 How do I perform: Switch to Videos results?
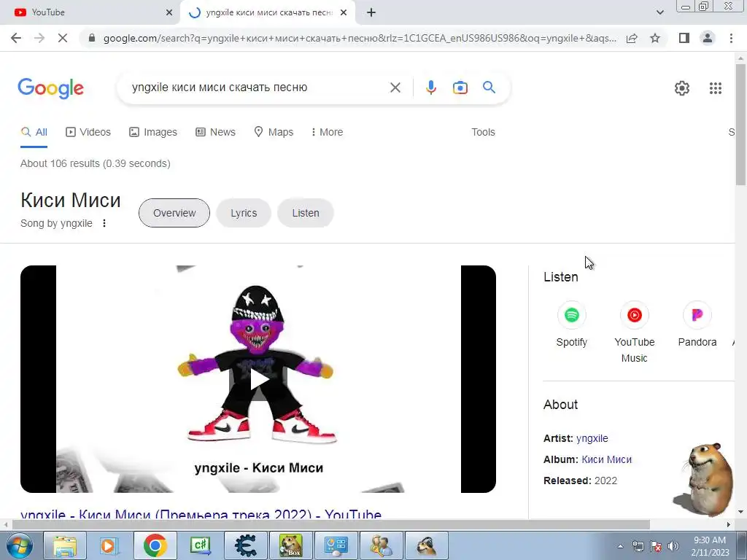[88, 132]
